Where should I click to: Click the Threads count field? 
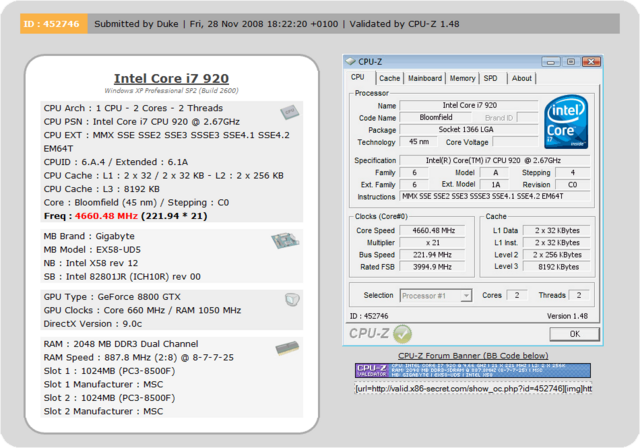[579, 295]
